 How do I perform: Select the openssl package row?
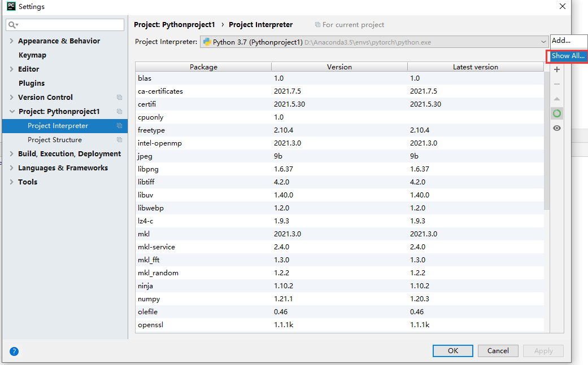tap(339, 325)
